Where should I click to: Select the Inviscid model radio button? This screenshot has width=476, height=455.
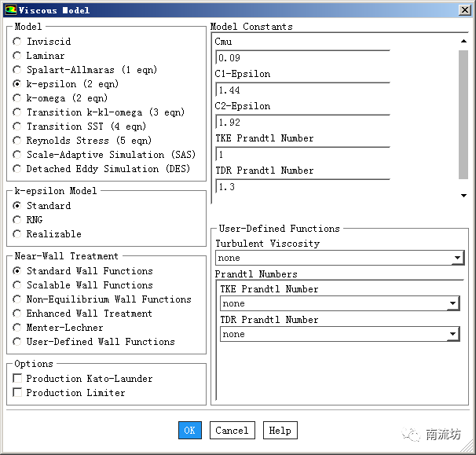[17, 42]
